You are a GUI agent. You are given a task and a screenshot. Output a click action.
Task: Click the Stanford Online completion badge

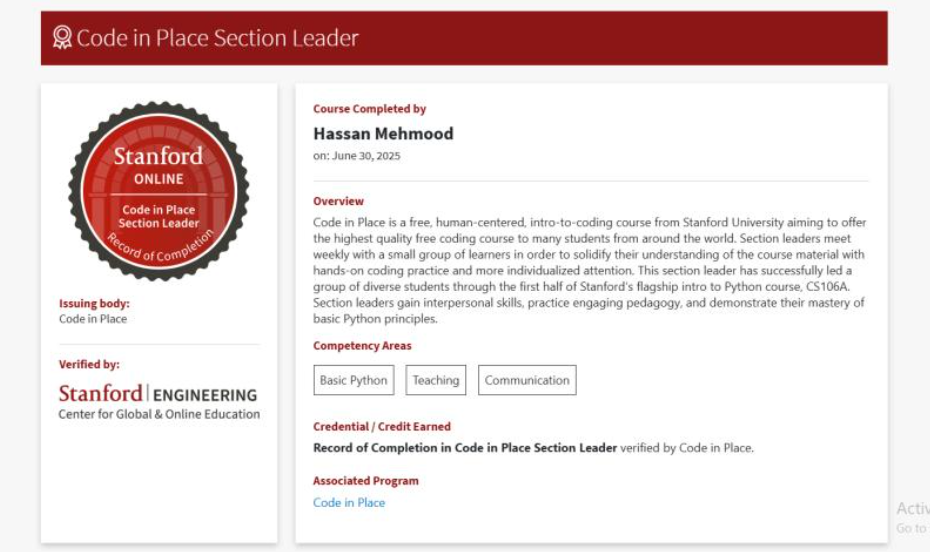(158, 190)
